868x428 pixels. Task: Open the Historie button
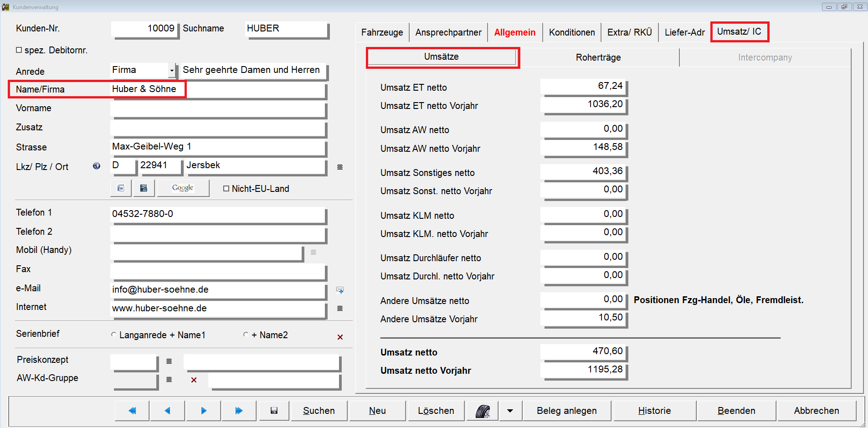click(654, 411)
